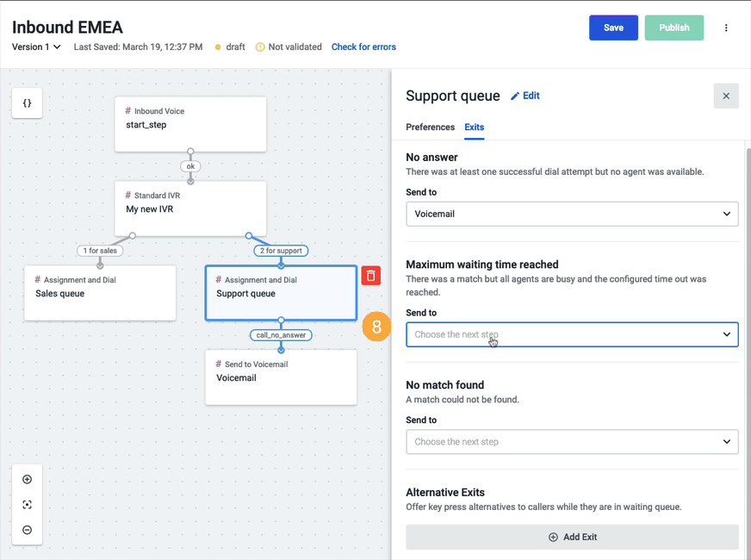Open the JSON code view braces icon
The image size is (751, 560).
click(x=27, y=103)
